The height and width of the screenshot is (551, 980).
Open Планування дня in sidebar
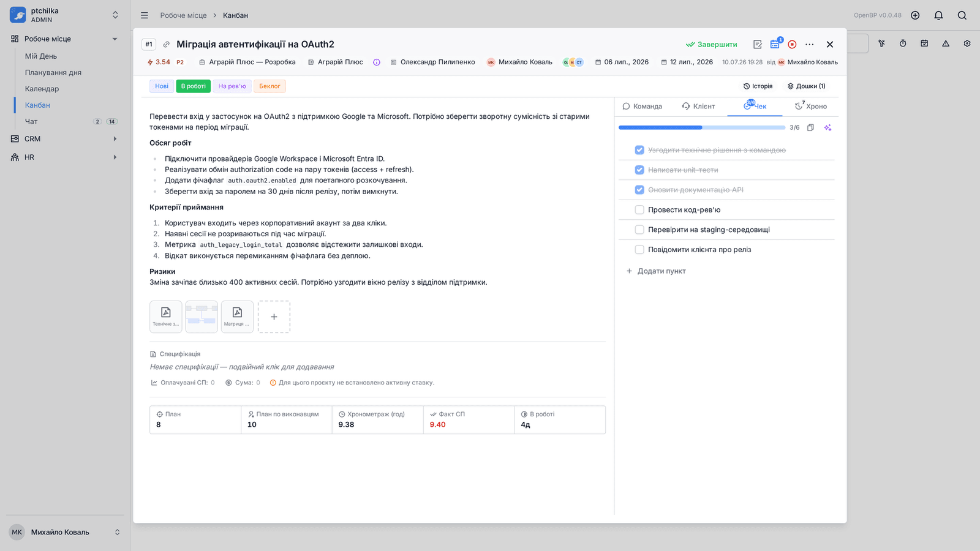coord(53,73)
